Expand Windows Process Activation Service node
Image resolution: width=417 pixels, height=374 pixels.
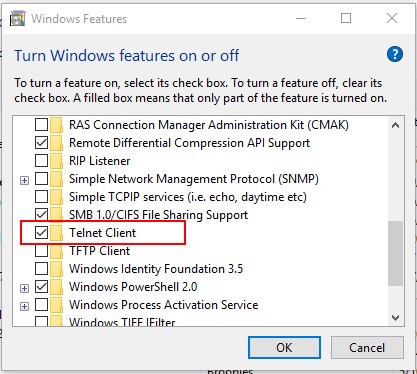tap(24, 306)
